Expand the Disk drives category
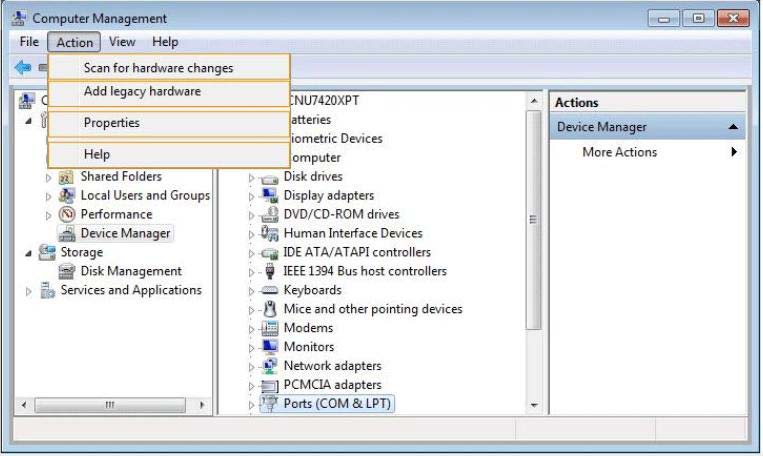This screenshot has width=763, height=456. tap(252, 178)
